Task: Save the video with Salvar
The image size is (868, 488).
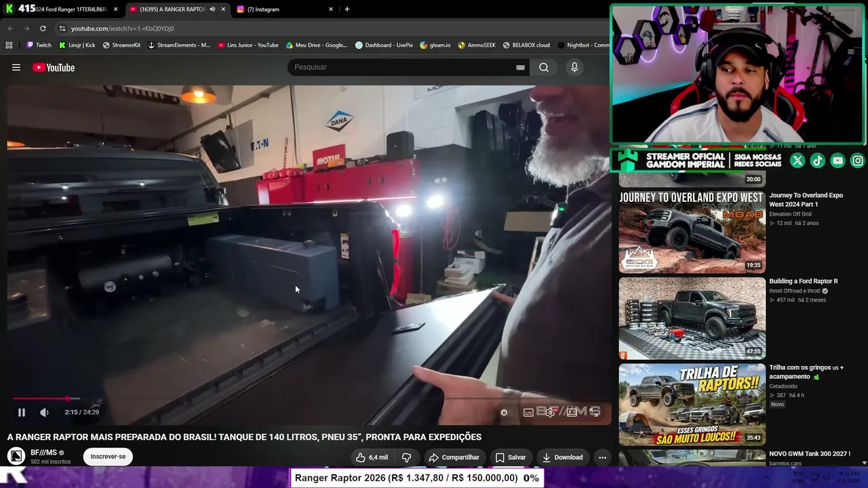Action: (x=511, y=457)
